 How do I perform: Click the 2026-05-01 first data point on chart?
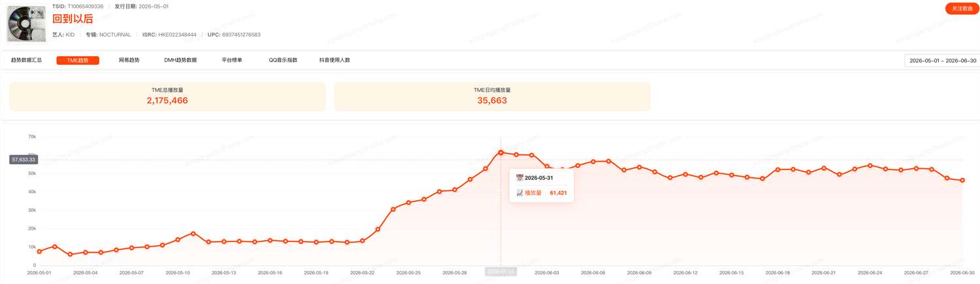[39, 251]
